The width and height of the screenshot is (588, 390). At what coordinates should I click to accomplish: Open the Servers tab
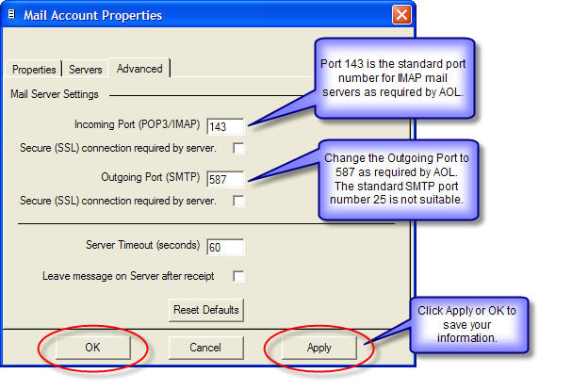coord(86,70)
